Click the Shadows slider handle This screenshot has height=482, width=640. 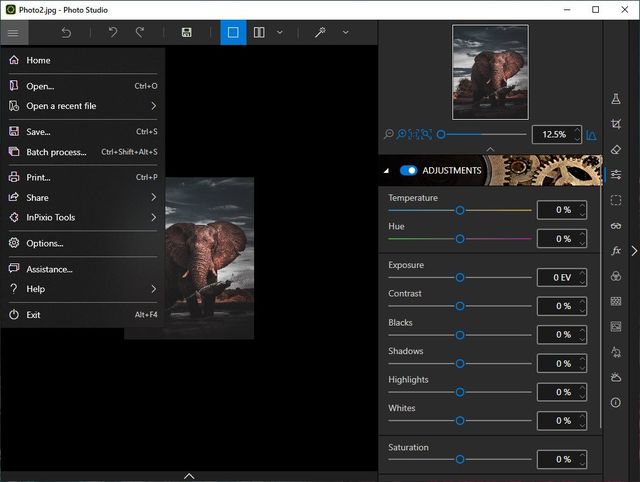(460, 364)
